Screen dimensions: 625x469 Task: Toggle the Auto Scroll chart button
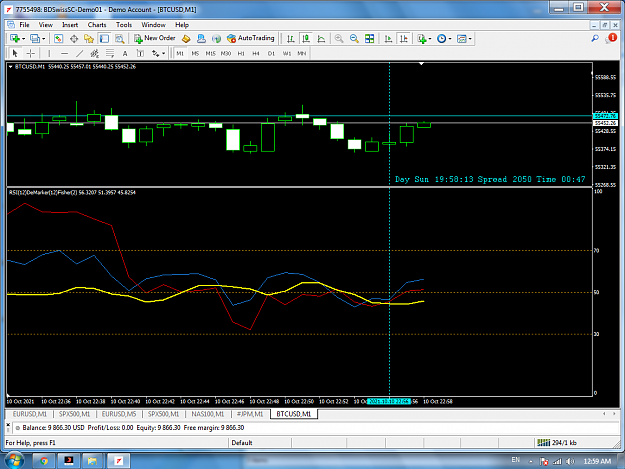coord(388,39)
